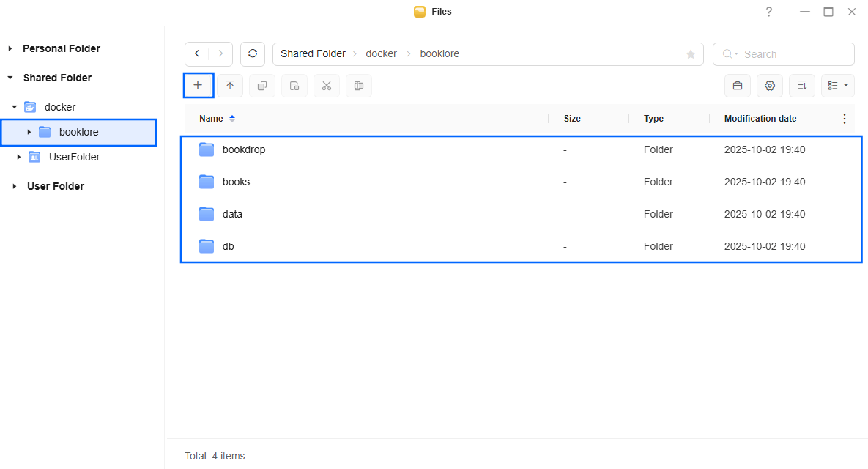Click the sort order icon

point(802,86)
